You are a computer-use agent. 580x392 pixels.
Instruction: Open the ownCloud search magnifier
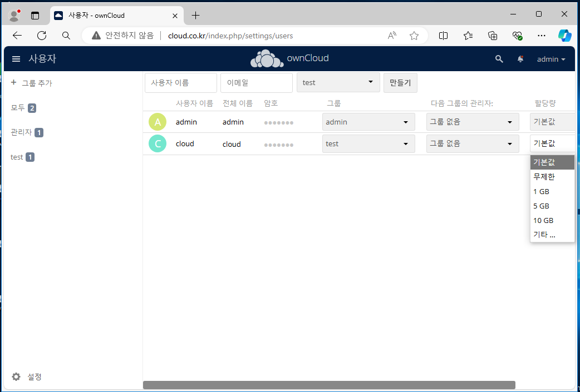(499, 59)
